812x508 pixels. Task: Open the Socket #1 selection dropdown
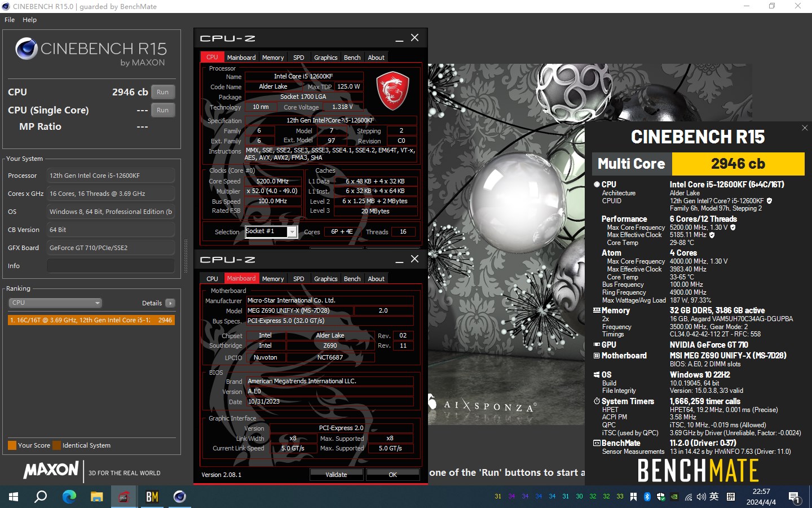tap(271, 232)
